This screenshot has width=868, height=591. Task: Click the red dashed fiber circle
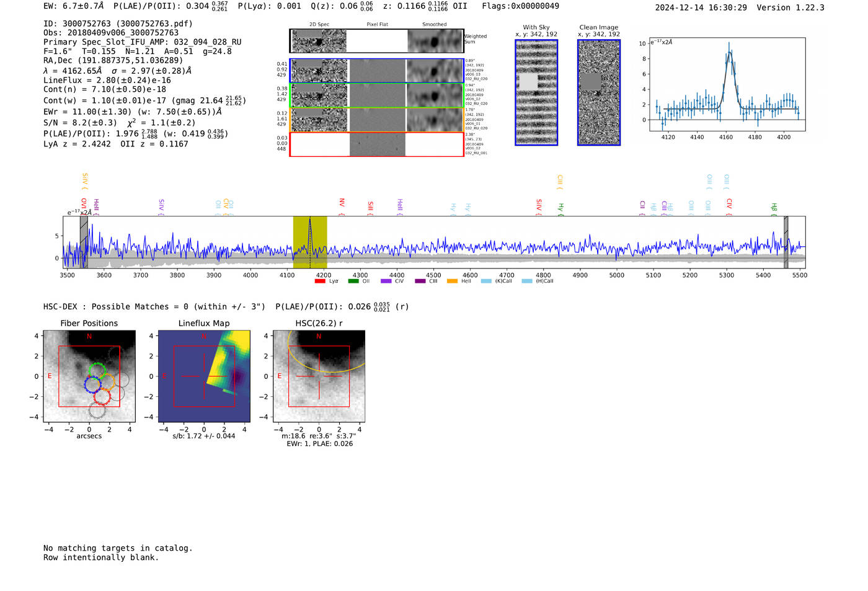coord(102,397)
